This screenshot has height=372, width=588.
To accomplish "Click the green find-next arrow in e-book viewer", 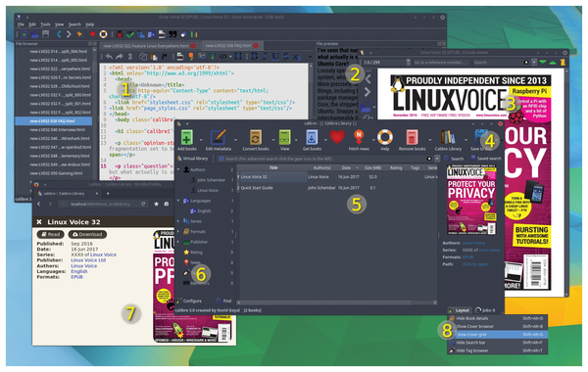I will coord(542,63).
